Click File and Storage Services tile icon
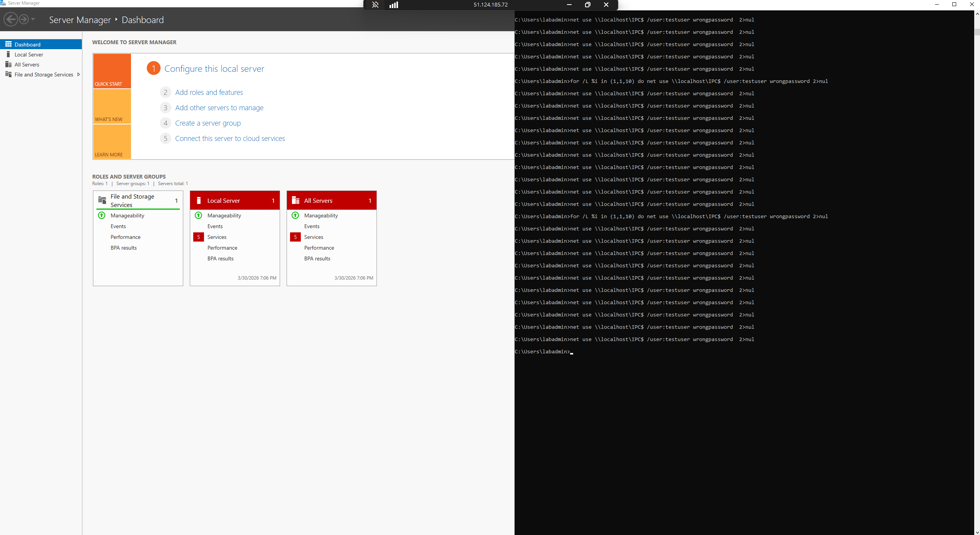Image resolution: width=980 pixels, height=535 pixels. (102, 200)
